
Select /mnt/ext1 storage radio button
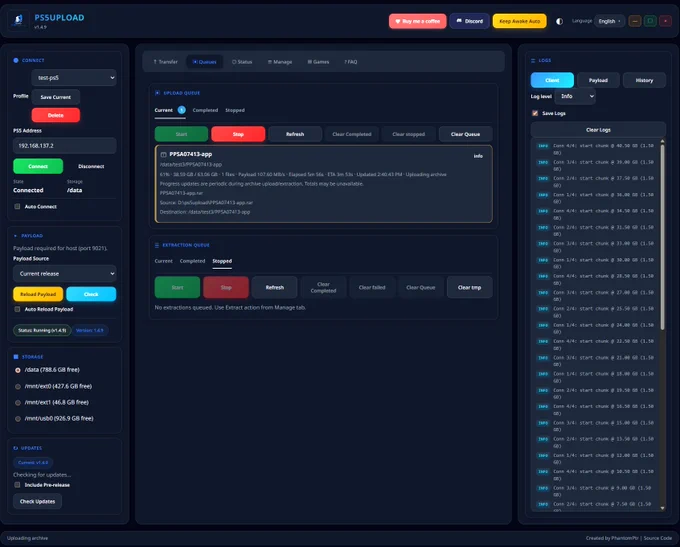(18, 403)
